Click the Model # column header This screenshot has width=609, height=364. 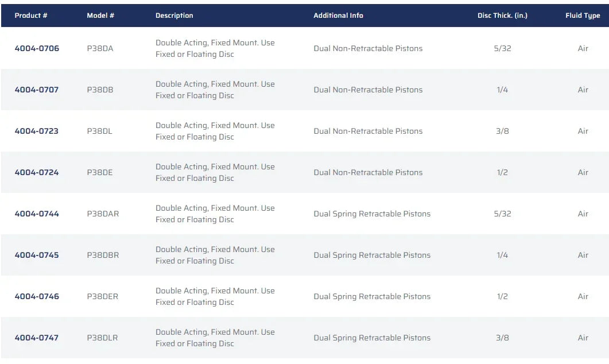coord(100,16)
